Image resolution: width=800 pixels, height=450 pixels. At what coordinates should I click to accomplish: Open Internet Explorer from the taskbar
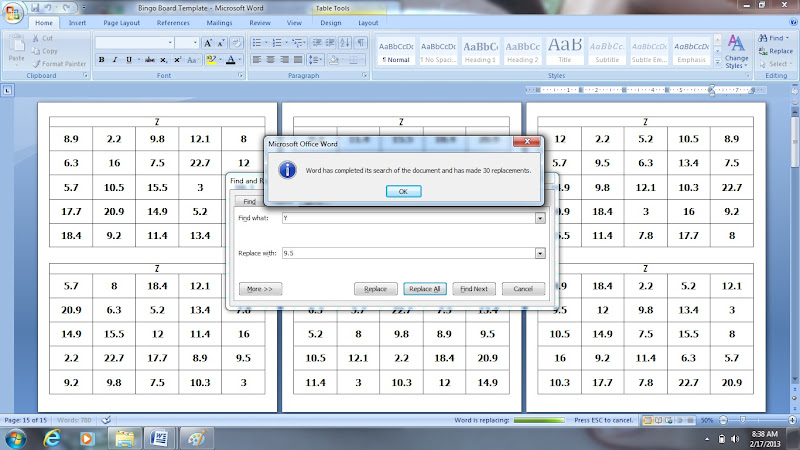tap(52, 438)
